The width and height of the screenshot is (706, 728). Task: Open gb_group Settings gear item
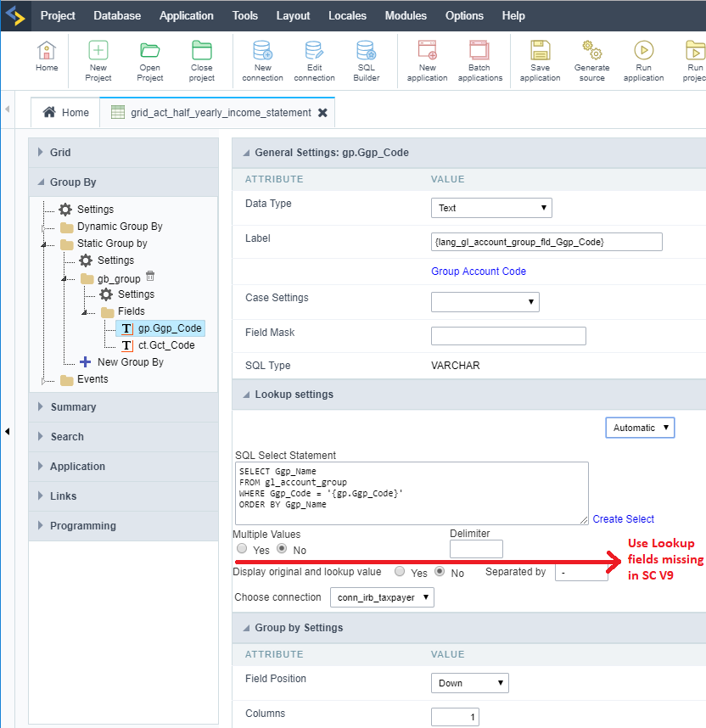click(126, 294)
